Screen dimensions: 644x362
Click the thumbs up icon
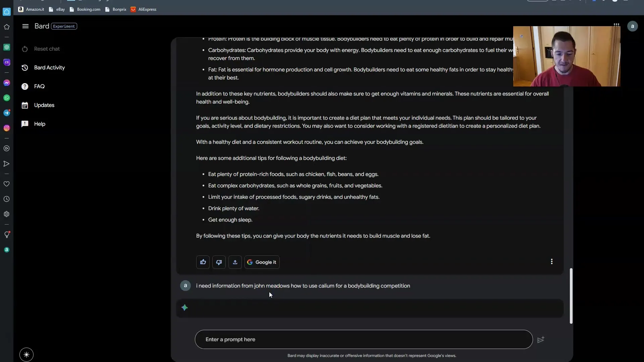(203, 262)
